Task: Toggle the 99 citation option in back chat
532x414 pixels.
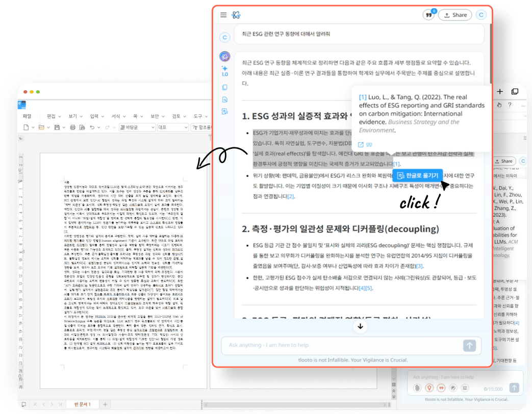Action: click(x=441, y=388)
